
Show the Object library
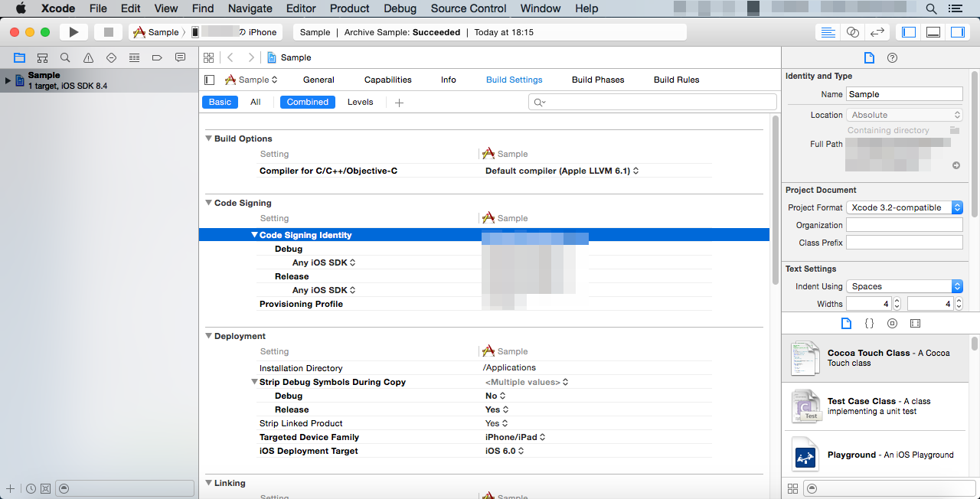point(892,324)
